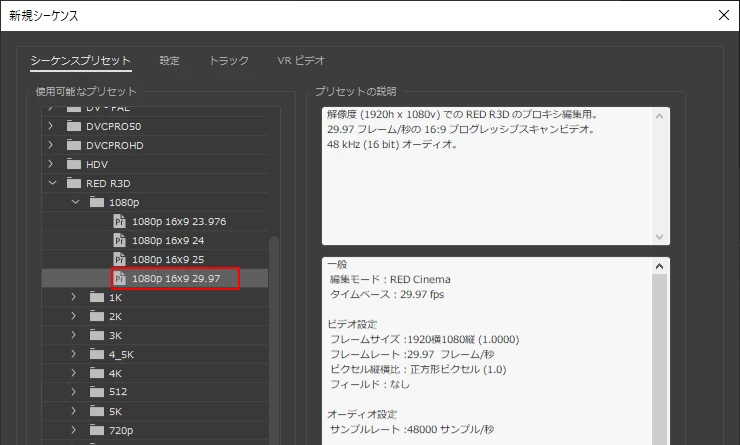Expand the 1K folder chevron
The width and height of the screenshot is (740, 445).
(73, 297)
